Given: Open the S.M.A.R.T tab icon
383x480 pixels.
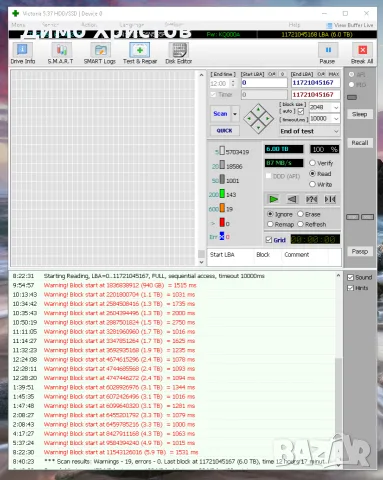Looking at the screenshot, I should coord(61,53).
